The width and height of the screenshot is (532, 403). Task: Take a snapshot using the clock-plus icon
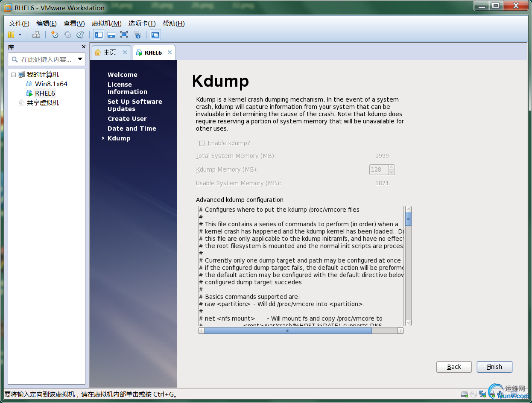click(55, 35)
